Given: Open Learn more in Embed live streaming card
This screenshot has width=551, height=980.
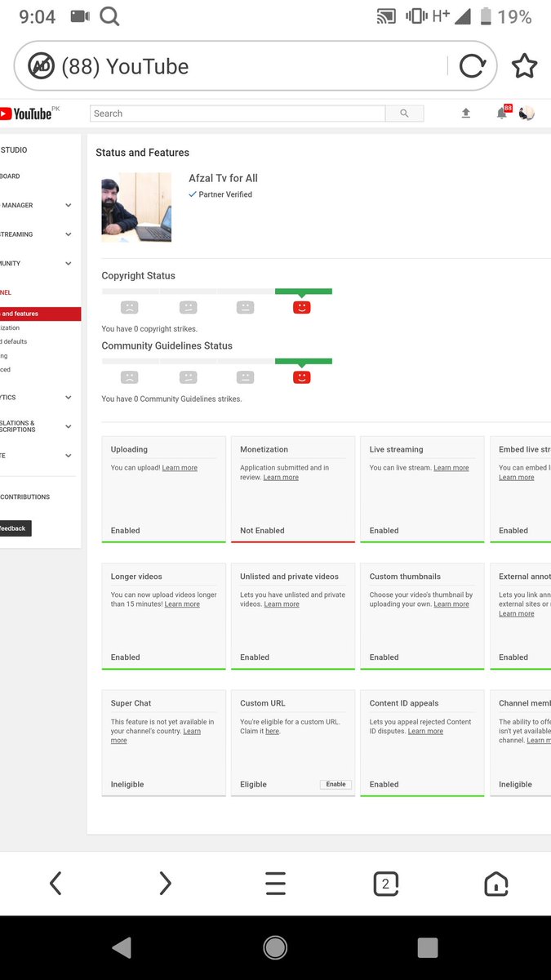Looking at the screenshot, I should pos(517,477).
